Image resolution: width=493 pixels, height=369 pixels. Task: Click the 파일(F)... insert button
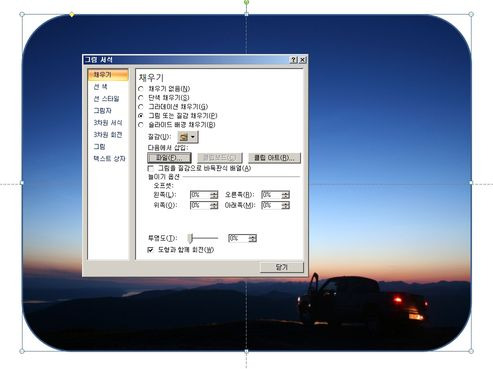click(x=169, y=158)
